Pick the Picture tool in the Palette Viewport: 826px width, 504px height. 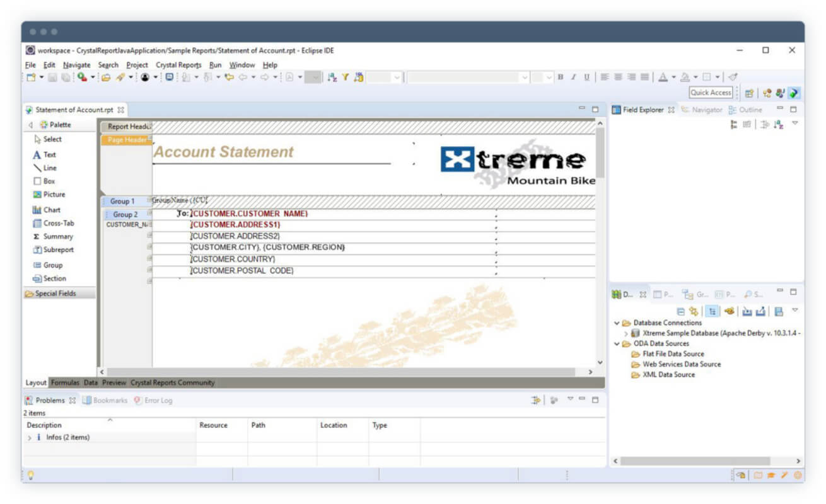point(49,195)
